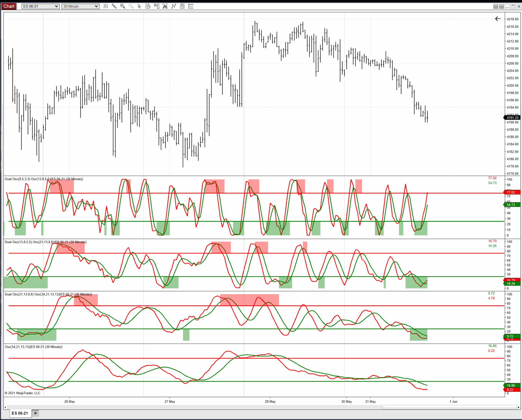
Task: Select the Zoom In magnifier tool
Action: point(122,6)
